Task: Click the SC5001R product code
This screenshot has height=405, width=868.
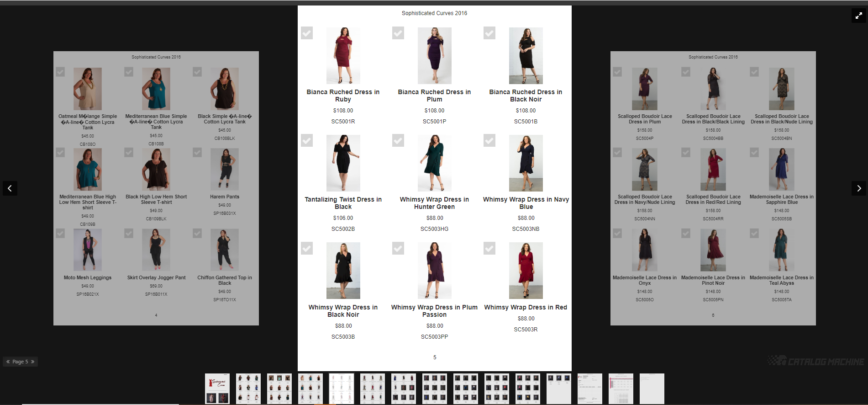Action: (343, 122)
